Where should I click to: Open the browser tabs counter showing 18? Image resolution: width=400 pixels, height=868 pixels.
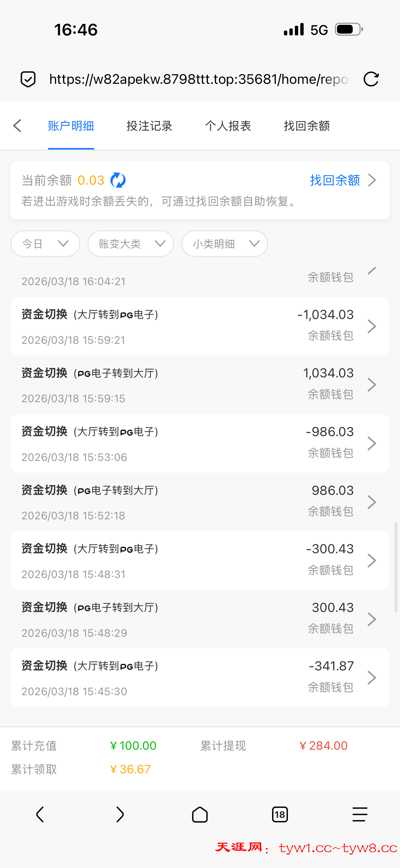[280, 814]
